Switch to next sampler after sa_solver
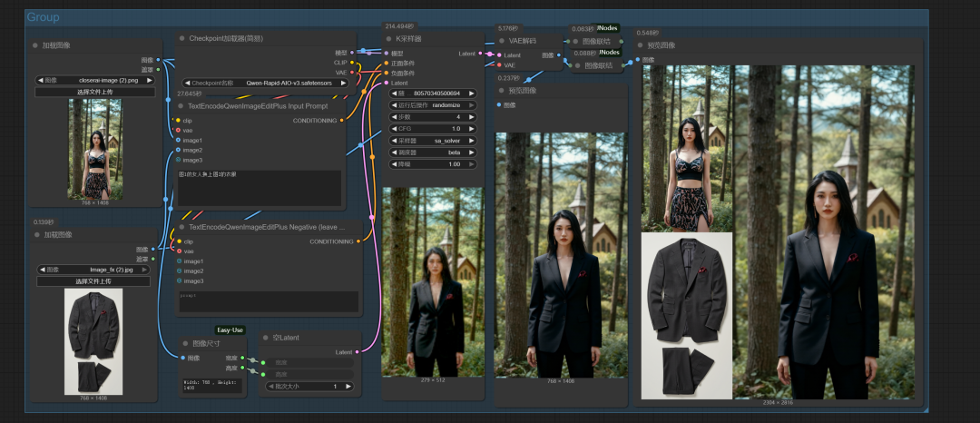980x423 pixels. pos(472,141)
